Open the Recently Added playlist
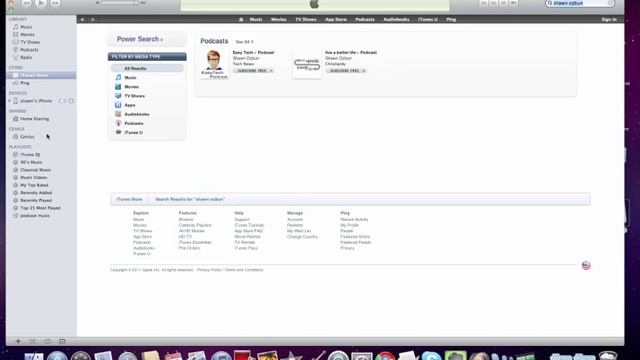This screenshot has height=360, width=640. point(36,193)
